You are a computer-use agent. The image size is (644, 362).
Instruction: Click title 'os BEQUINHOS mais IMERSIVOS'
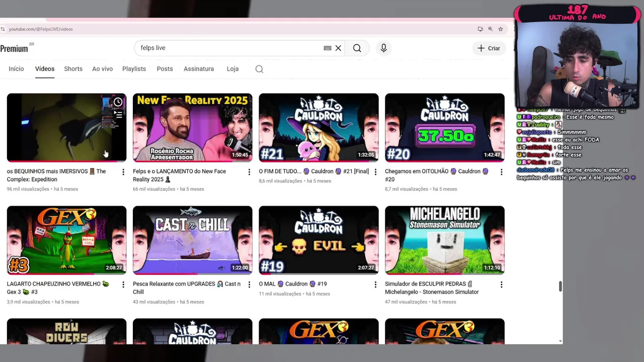pyautogui.click(x=56, y=175)
